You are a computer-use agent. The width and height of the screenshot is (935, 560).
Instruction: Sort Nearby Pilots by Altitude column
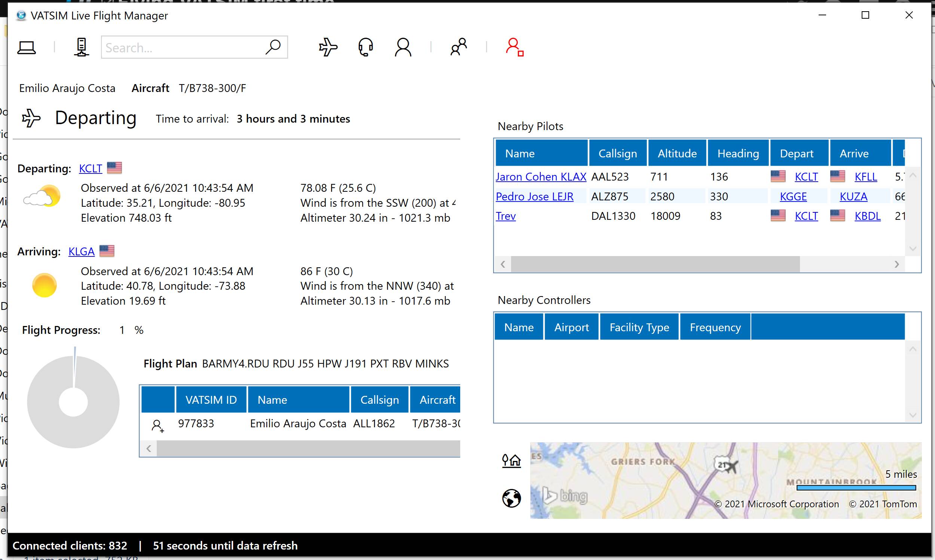coord(677,153)
